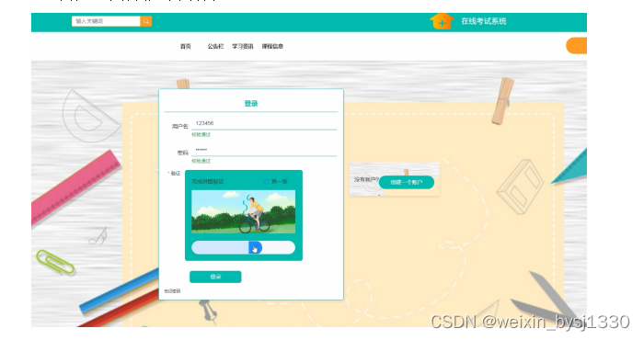This screenshot has width=644, height=340.
Task: Click the orange button at the right of the nav bar
Action: click(x=577, y=46)
